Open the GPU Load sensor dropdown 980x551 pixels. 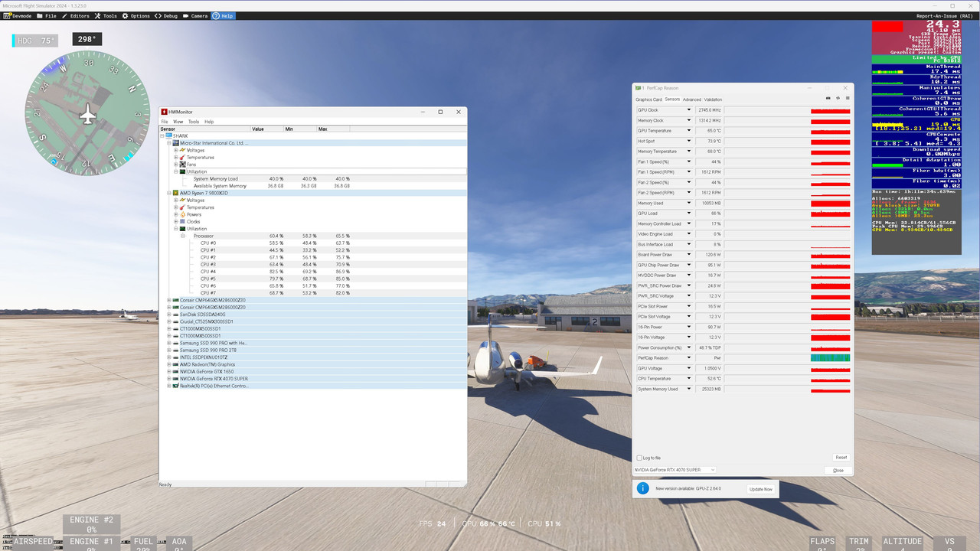coord(689,214)
